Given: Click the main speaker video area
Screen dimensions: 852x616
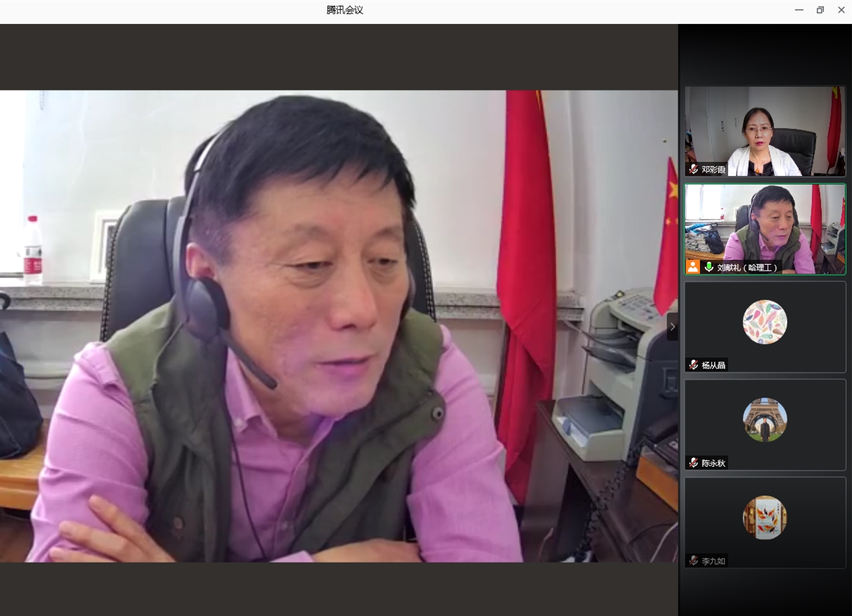Looking at the screenshot, I should point(338,325).
